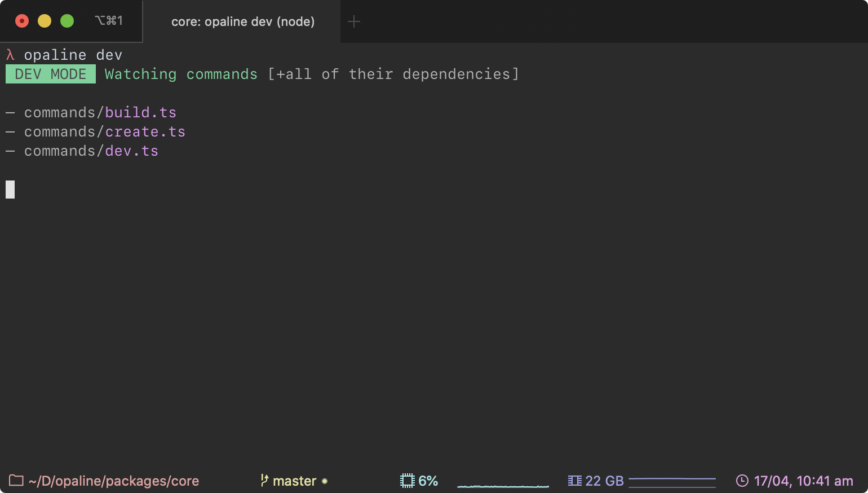Click the 'opaline dev' command text

tap(73, 55)
